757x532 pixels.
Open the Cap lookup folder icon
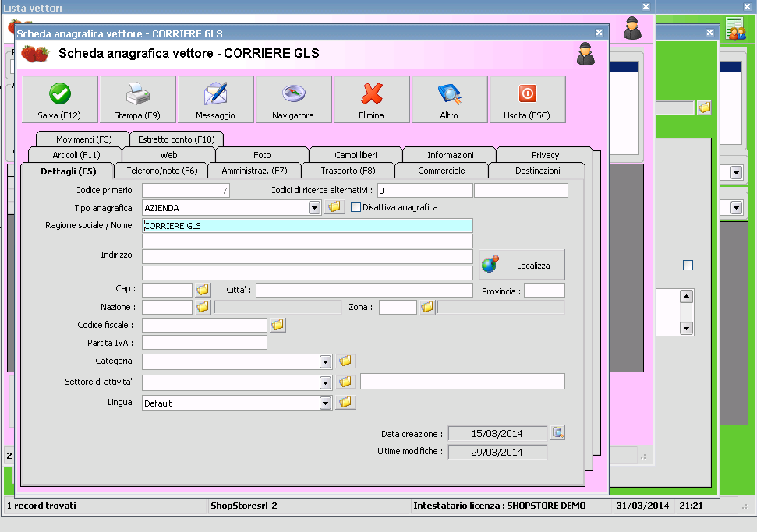pos(203,290)
